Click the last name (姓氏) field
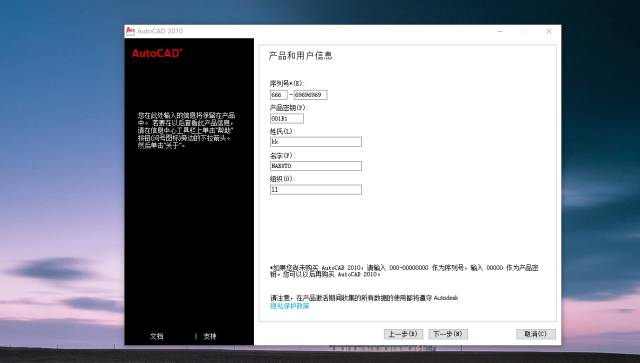Screen dimensions: 640x363 coord(316,142)
